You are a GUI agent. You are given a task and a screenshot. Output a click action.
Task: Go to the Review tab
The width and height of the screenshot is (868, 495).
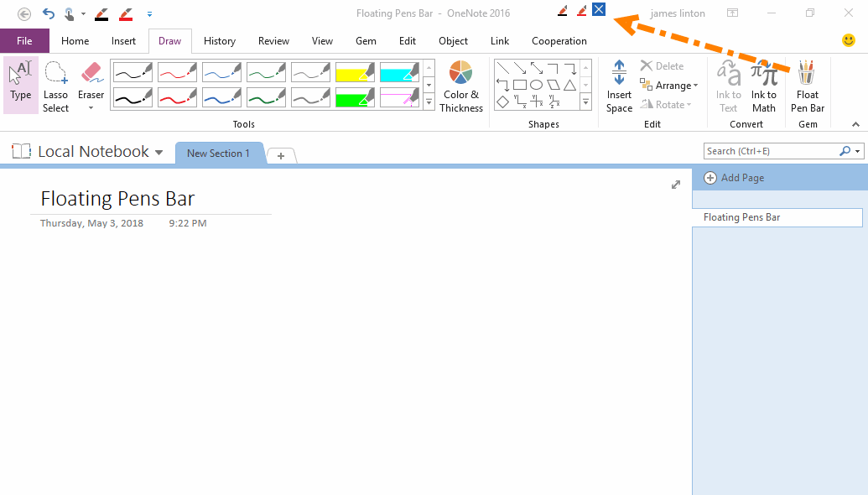click(274, 41)
